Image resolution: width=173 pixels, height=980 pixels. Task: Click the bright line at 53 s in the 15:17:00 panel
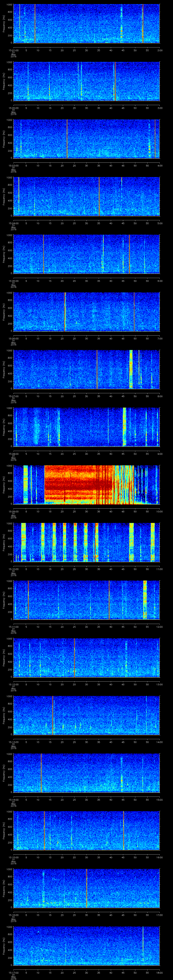(143, 944)
